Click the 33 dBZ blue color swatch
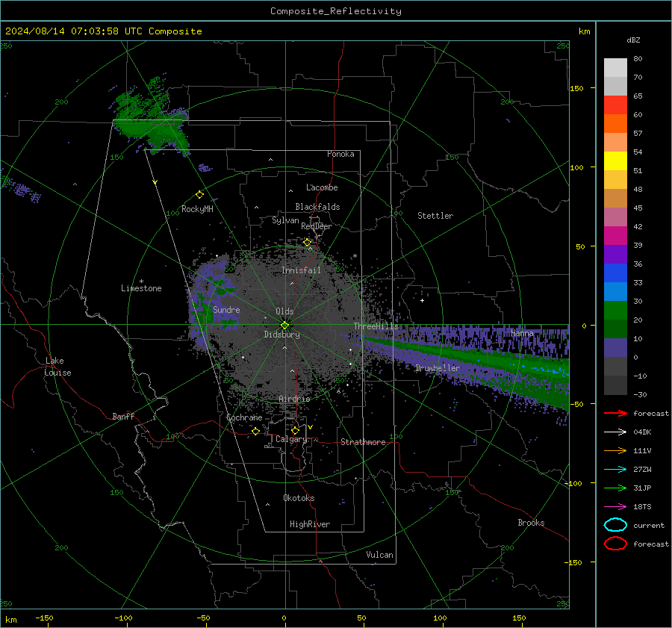 click(615, 291)
